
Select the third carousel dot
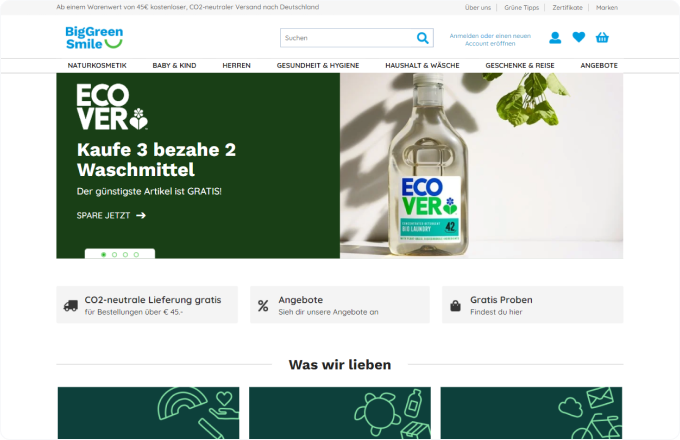coord(125,254)
